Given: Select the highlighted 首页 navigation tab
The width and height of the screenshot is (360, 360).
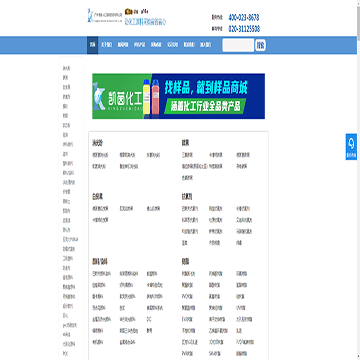Looking at the screenshot, I should click(92, 45).
